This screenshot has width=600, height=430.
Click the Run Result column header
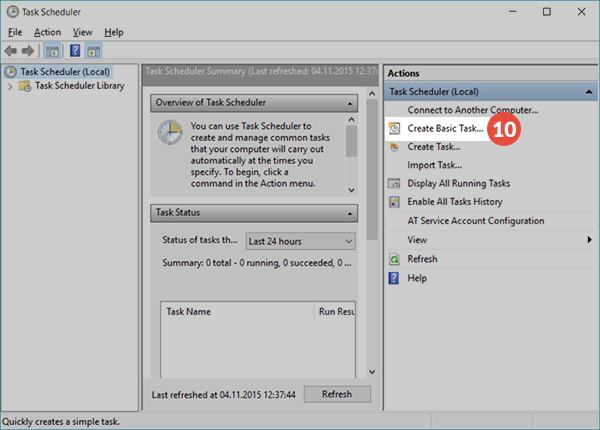click(x=335, y=312)
